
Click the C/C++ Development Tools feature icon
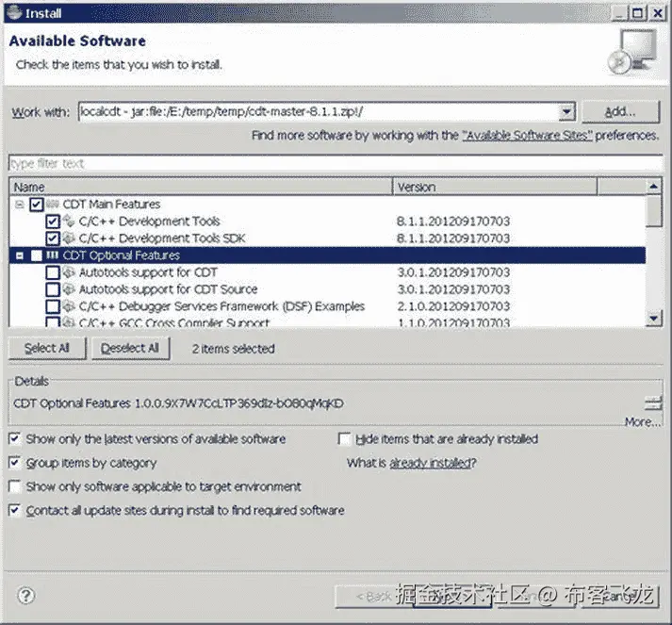69,222
